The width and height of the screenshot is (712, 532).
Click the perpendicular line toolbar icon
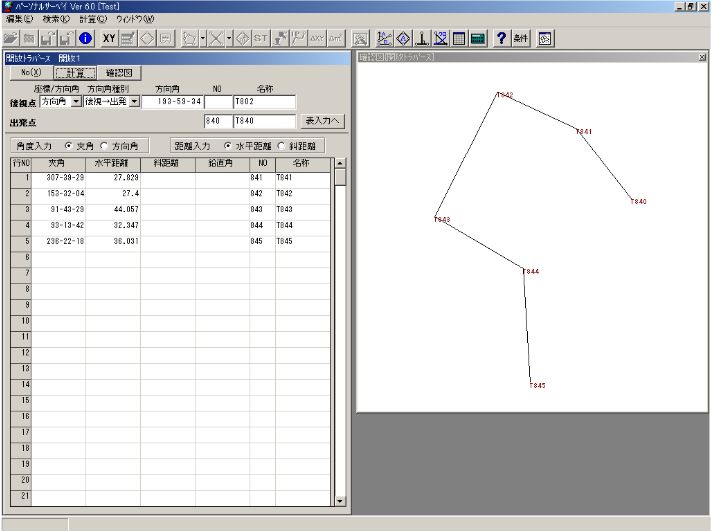(x=422, y=38)
